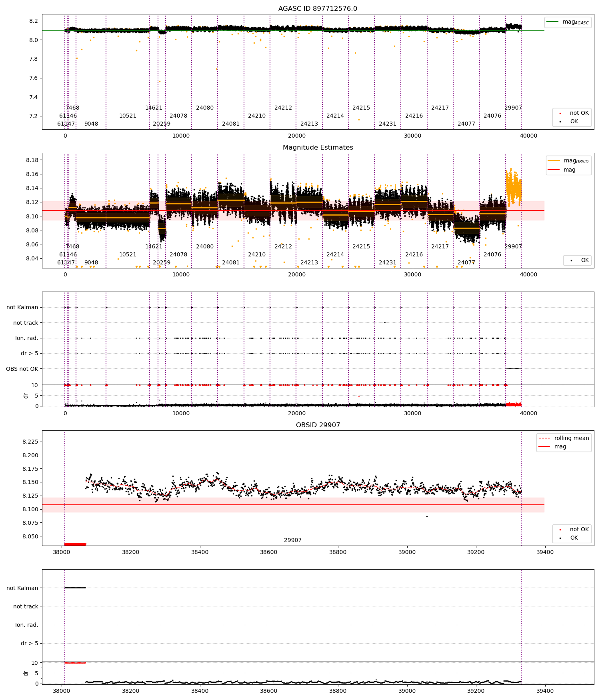
Task: Click the '38600' x tick under OBSID 29907 plot
Action: tap(269, 552)
